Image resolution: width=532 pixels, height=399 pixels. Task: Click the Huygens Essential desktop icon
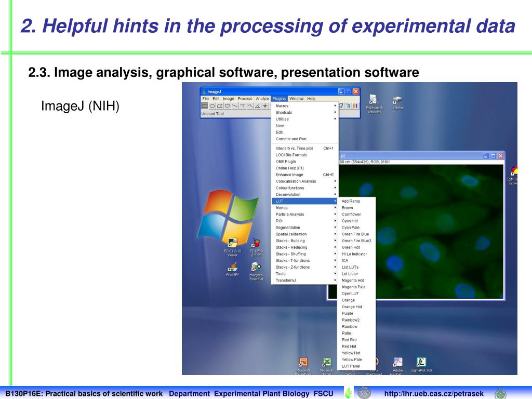tap(256, 271)
